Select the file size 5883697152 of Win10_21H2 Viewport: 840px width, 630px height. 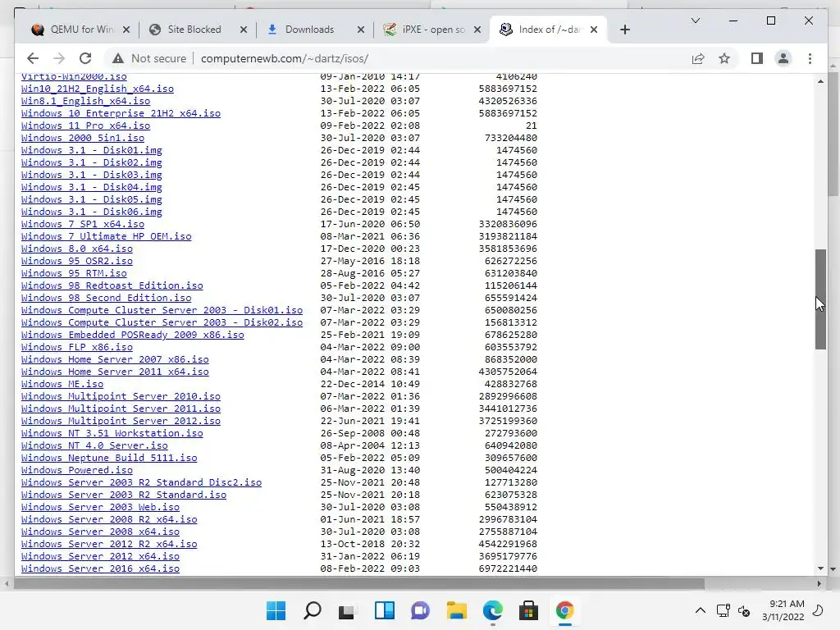click(508, 89)
